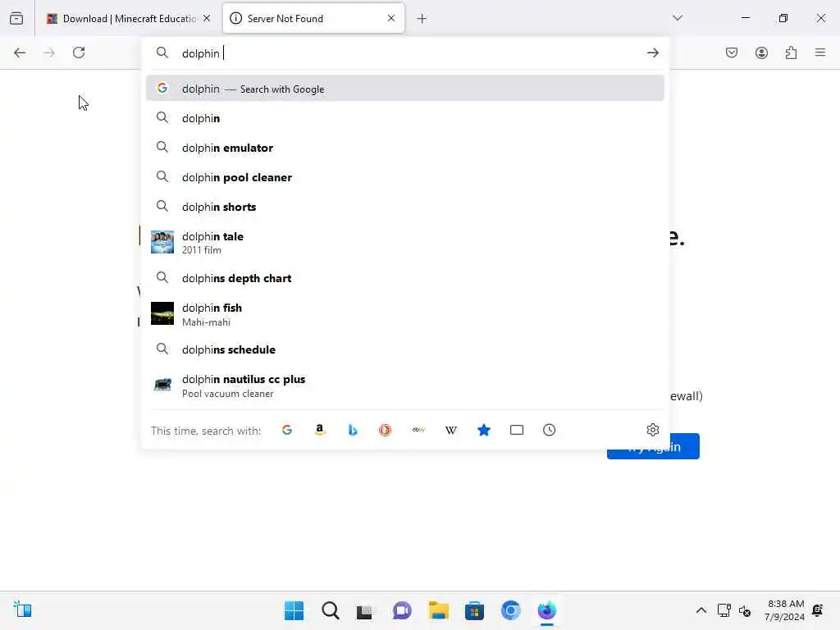Image resolution: width=840 pixels, height=630 pixels.
Task: Click in the address bar text field
Action: click(x=407, y=53)
